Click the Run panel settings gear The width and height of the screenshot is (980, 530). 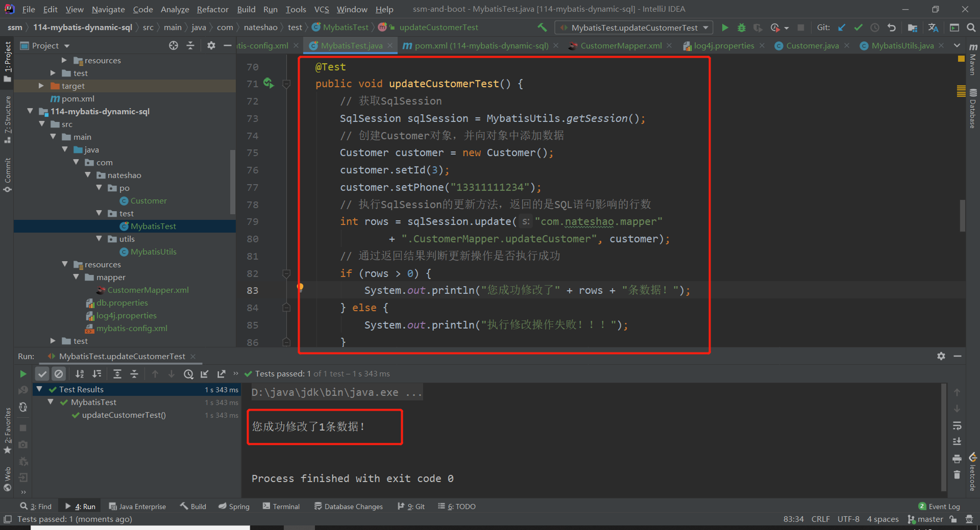(x=941, y=356)
